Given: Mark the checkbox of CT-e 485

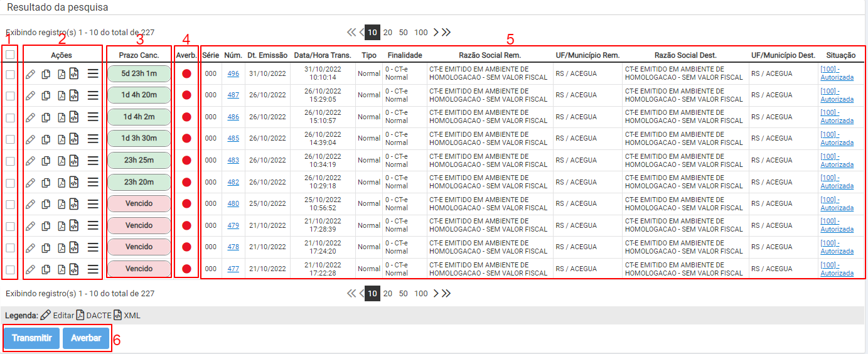Looking at the screenshot, I should point(10,139).
